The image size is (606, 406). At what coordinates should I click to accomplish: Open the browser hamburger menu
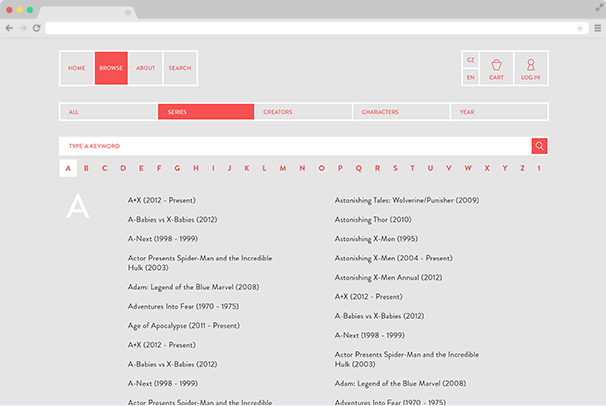[x=597, y=28]
